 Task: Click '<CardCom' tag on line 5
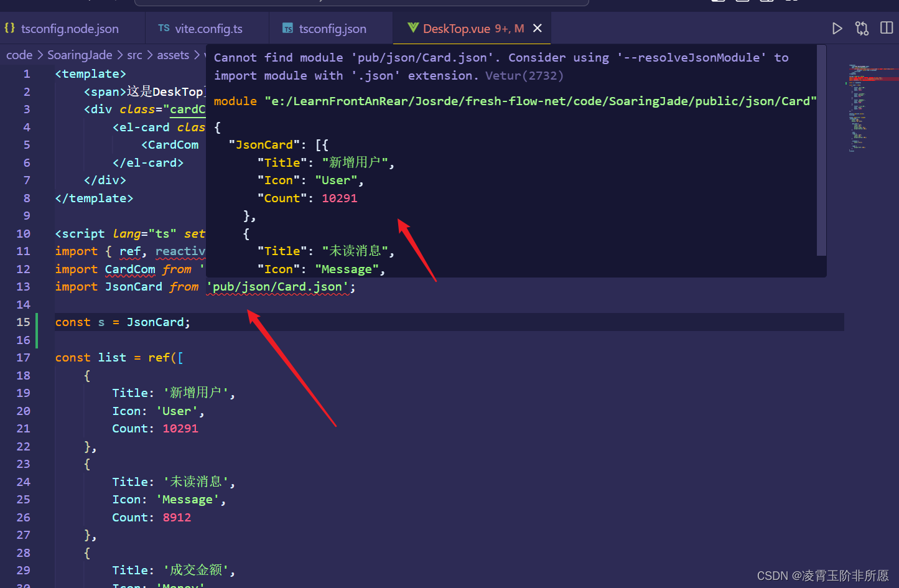[170, 145]
